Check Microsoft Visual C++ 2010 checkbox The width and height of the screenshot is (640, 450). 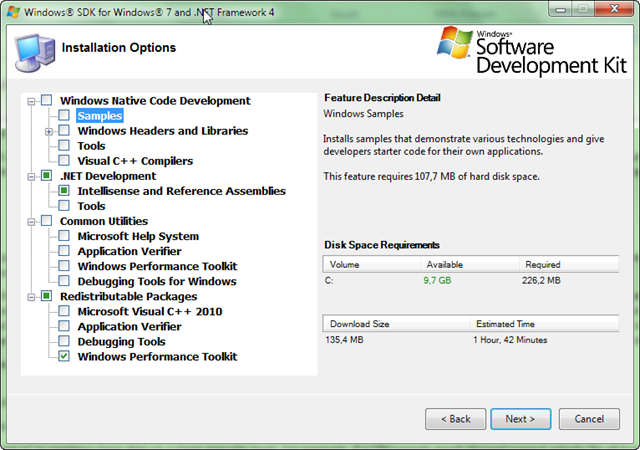click(x=64, y=311)
